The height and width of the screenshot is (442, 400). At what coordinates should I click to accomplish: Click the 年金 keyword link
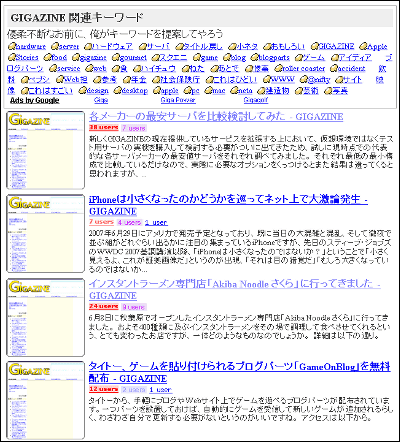(x=139, y=80)
